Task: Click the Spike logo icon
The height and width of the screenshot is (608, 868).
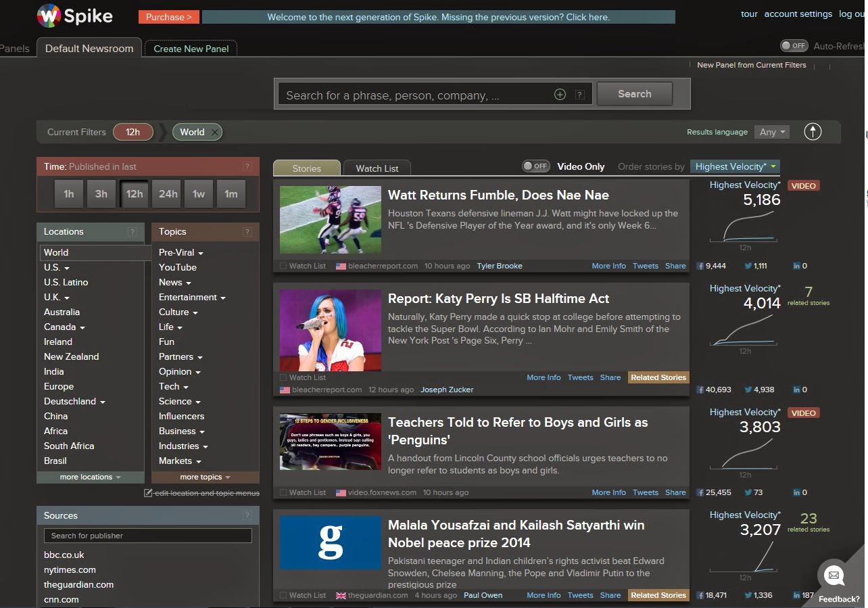Action: (x=49, y=15)
